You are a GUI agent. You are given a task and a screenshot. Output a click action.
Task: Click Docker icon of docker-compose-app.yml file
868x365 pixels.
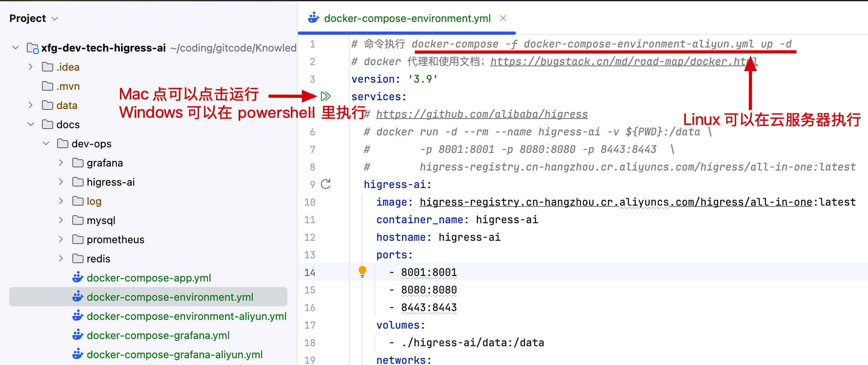(x=78, y=278)
